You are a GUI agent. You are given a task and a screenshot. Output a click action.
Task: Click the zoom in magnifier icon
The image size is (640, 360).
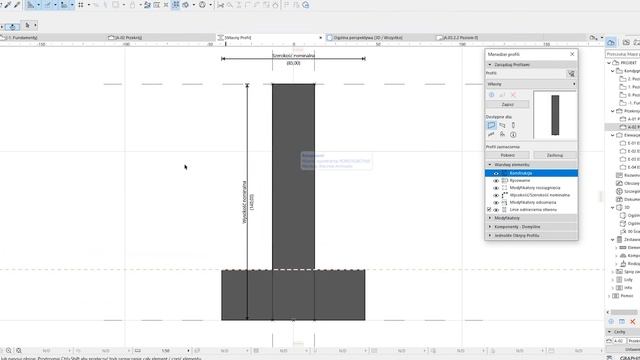(x=9, y=351)
